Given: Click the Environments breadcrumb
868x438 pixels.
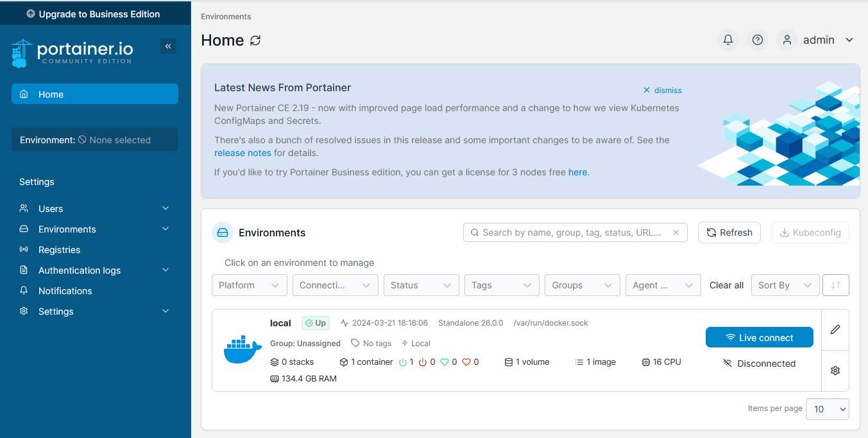Looking at the screenshot, I should tap(226, 17).
